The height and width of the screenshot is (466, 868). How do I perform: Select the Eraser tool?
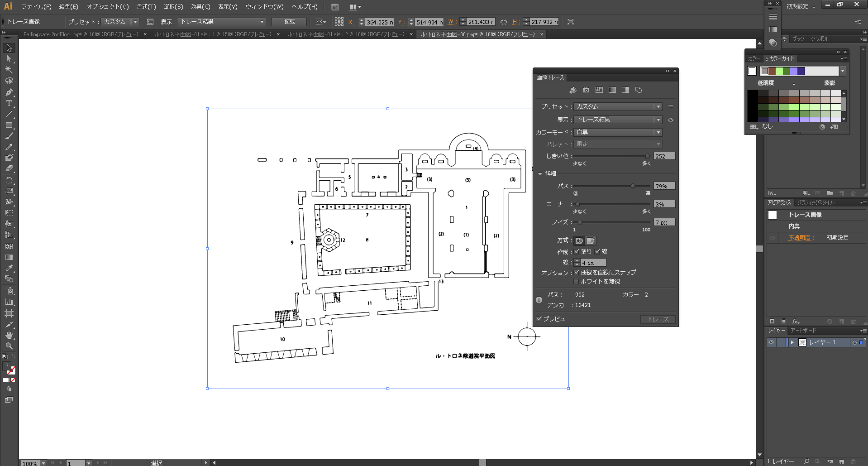9,168
